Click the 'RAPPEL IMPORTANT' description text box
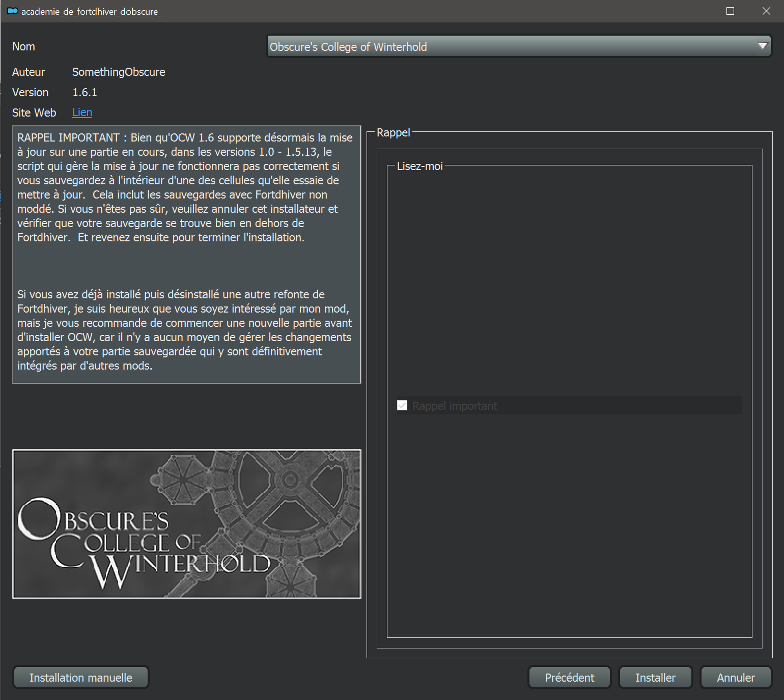 click(x=187, y=255)
